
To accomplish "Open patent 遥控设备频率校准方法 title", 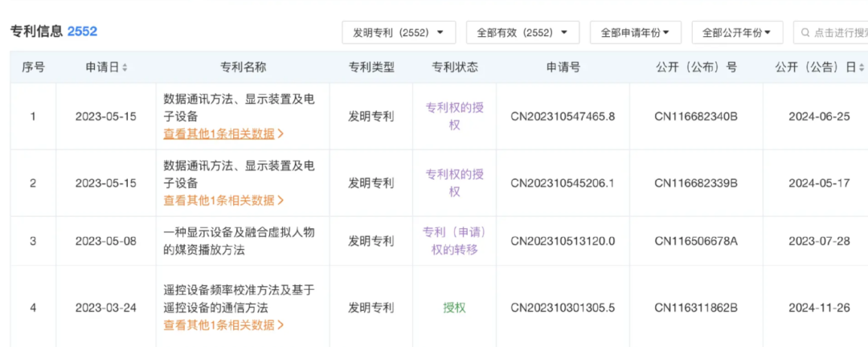I will point(240,299).
